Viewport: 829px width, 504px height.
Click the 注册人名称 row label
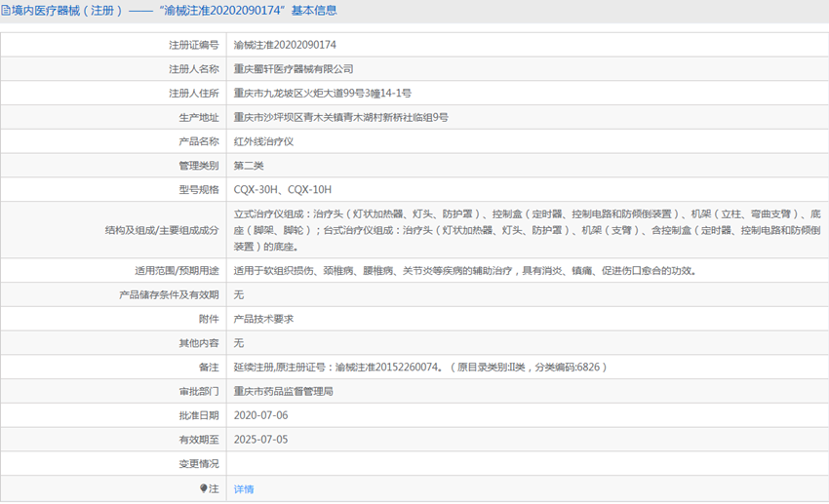pos(193,69)
